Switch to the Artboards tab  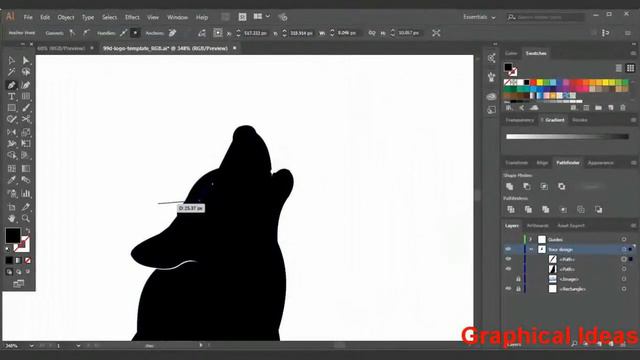538,226
